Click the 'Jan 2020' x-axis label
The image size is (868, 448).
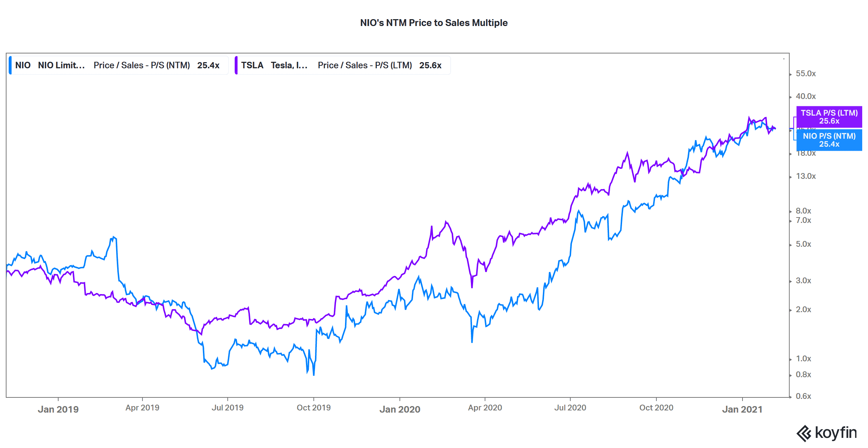tap(400, 409)
